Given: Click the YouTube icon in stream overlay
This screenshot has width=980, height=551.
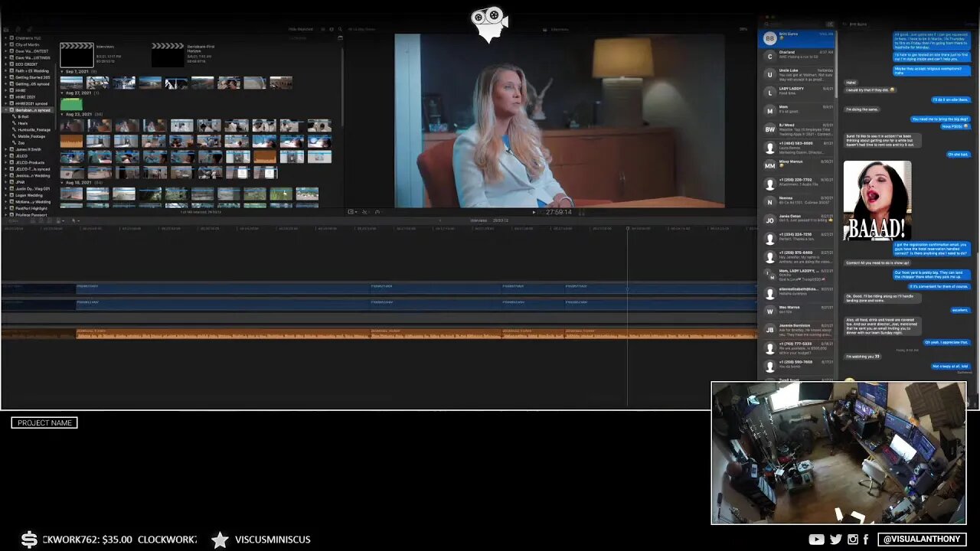Looking at the screenshot, I should coord(816,540).
